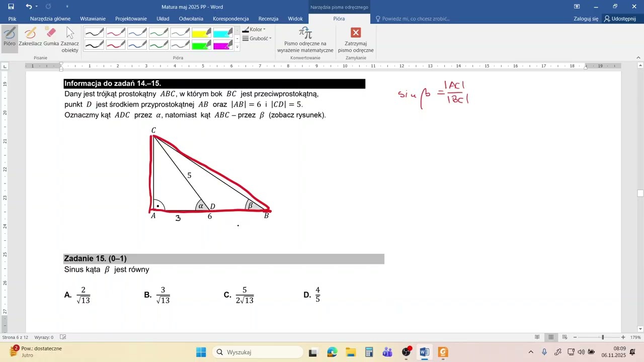Open the Grubość thickness dropdown
This screenshot has width=644, height=362.
tap(257, 38)
